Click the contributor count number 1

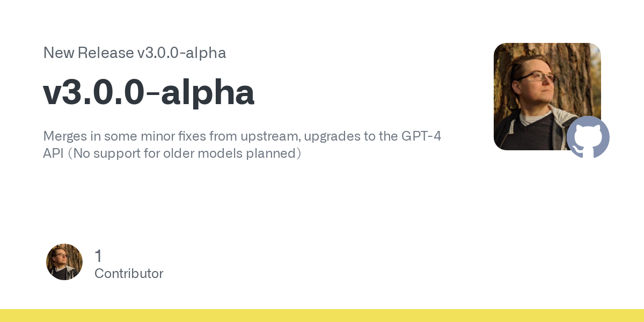[98, 256]
